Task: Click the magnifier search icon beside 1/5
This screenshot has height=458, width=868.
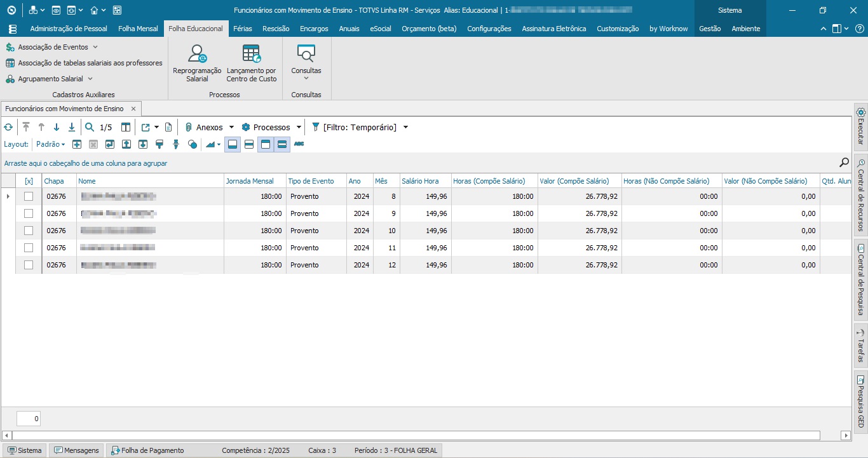Action: pos(90,127)
